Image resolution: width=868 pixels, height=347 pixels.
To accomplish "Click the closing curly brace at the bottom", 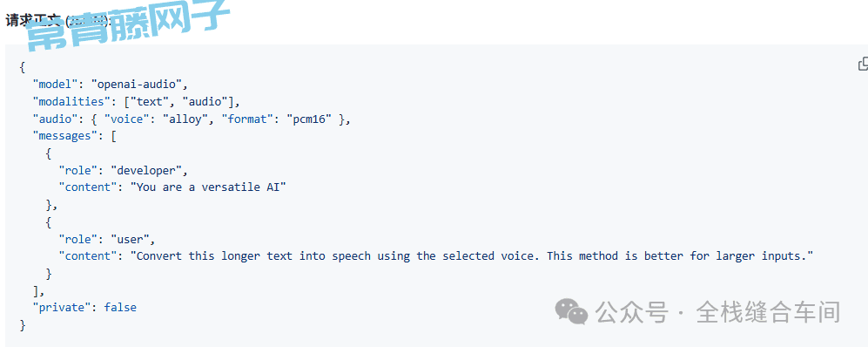I will click(x=22, y=325).
